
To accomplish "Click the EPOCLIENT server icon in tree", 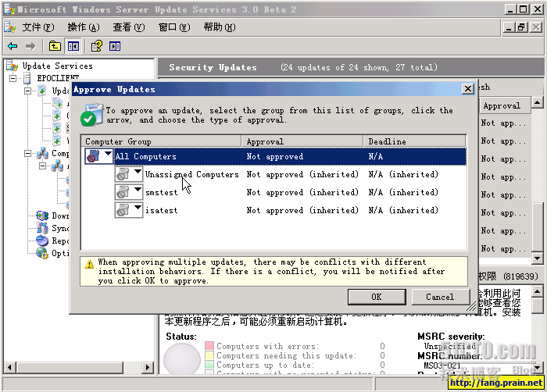I will tap(27, 78).
